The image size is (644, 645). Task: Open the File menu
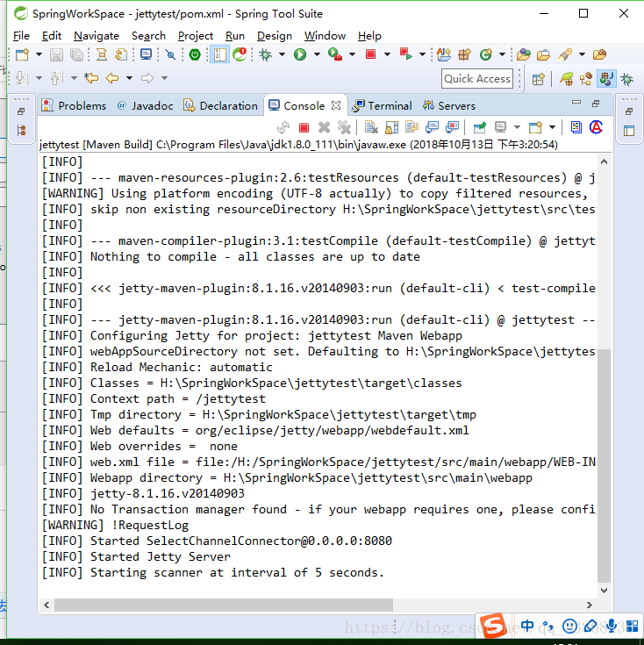[21, 36]
